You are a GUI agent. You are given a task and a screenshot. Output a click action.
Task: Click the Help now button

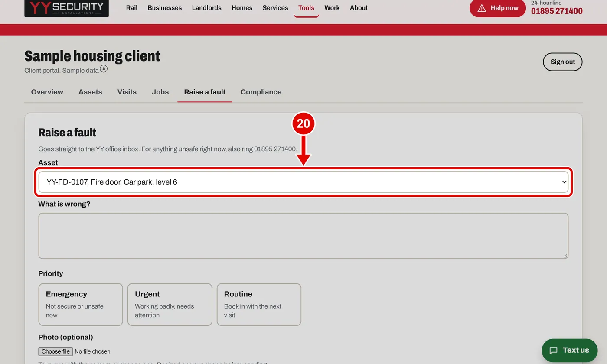(498, 8)
